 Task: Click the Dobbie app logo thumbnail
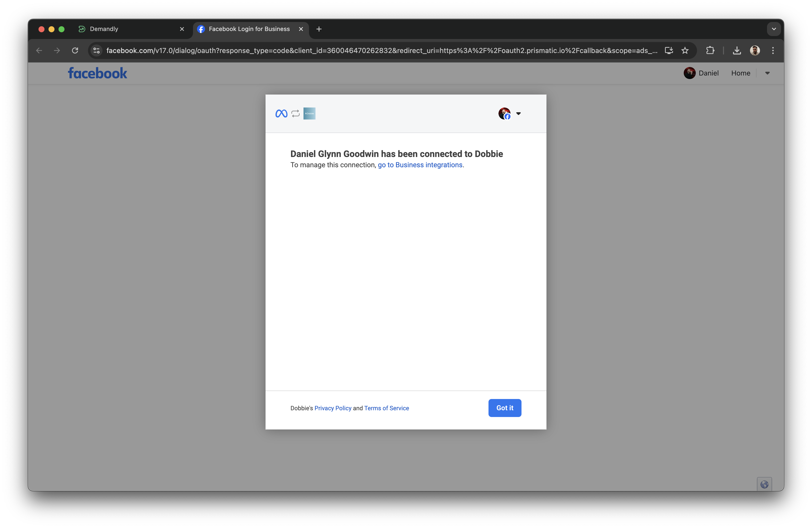[309, 113]
